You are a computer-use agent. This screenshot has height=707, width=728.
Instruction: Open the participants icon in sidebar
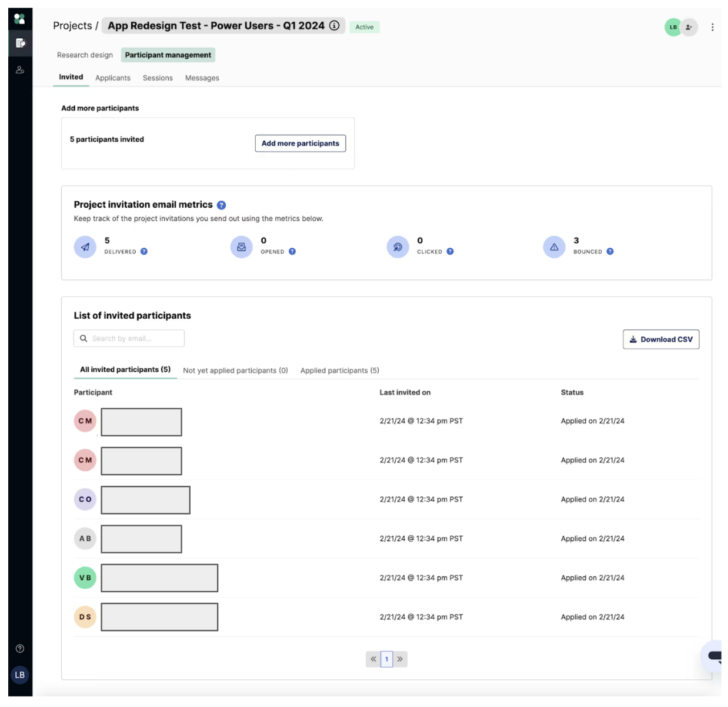coord(20,69)
